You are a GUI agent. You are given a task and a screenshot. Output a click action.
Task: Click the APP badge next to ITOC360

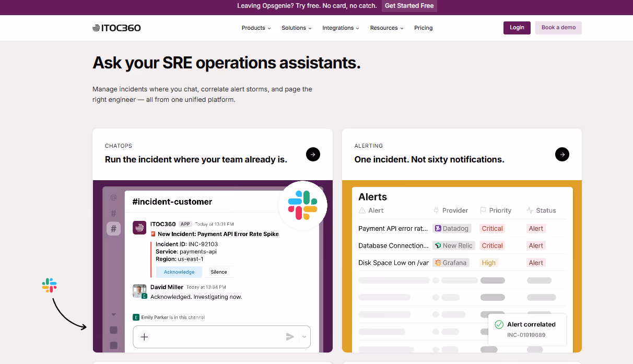pos(185,224)
